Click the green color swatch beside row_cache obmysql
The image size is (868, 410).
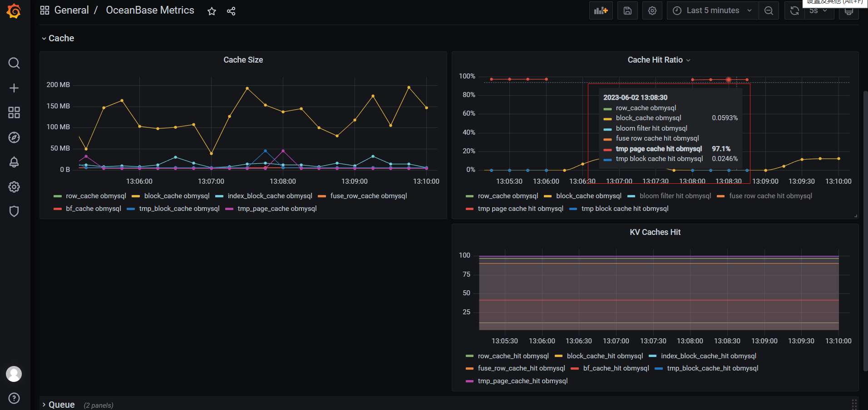(57, 195)
